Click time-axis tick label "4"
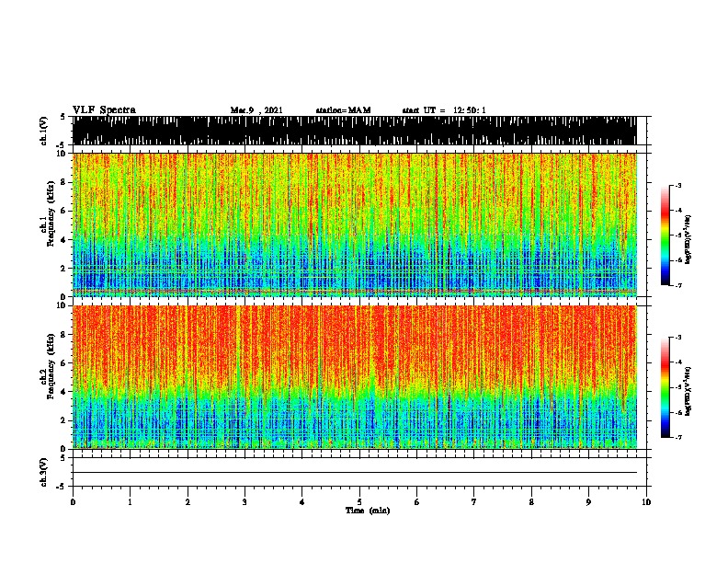 pyautogui.click(x=302, y=502)
